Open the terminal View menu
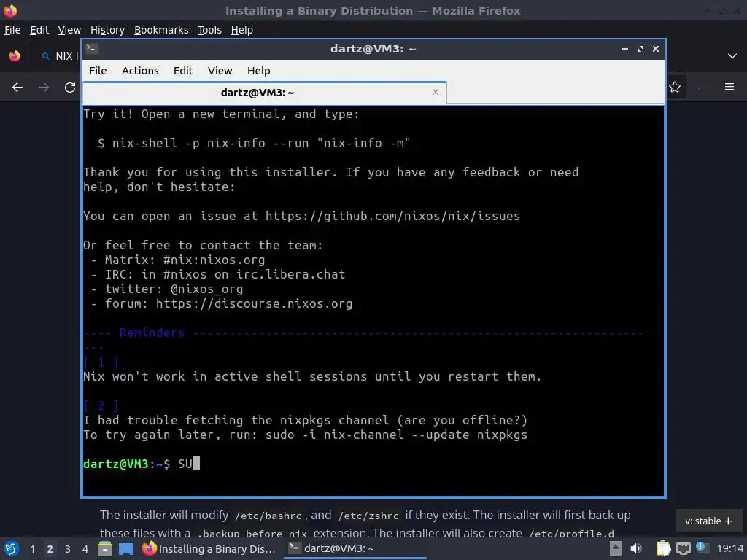The height and width of the screenshot is (560, 747). coord(220,71)
